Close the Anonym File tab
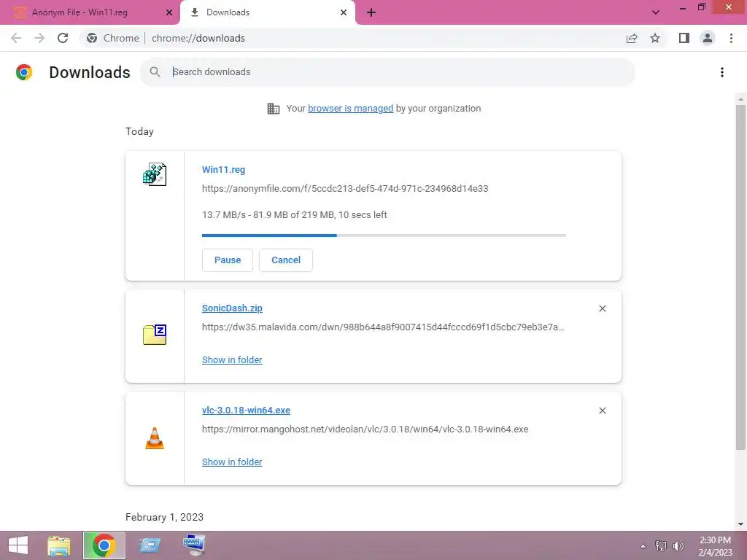The image size is (747, 560). point(169,12)
